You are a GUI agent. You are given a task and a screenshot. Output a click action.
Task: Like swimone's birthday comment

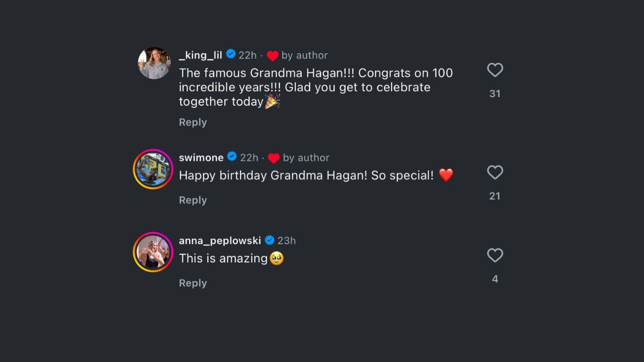pyautogui.click(x=495, y=172)
